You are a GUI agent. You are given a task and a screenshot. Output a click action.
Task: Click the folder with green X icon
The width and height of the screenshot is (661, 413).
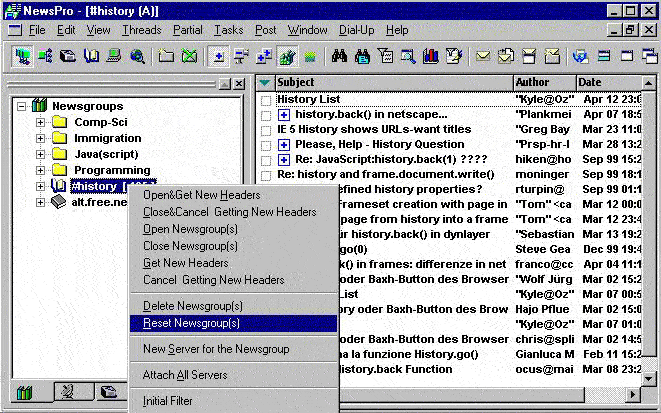[189, 56]
